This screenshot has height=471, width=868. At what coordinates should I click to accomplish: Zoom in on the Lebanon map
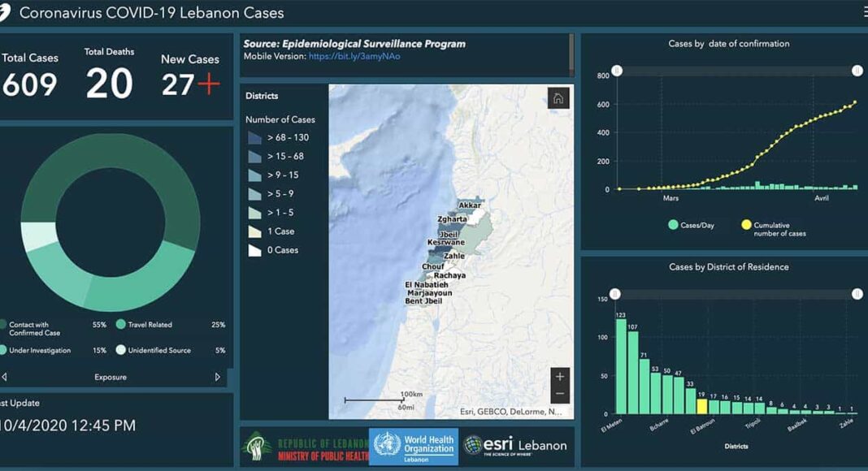559,377
